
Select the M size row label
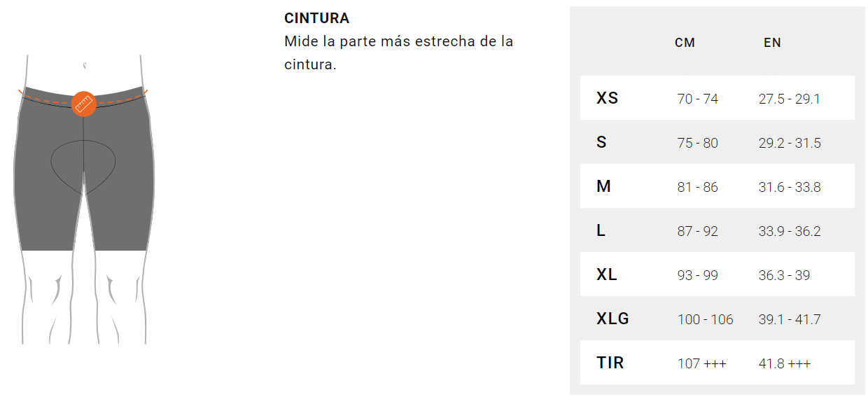click(x=603, y=186)
